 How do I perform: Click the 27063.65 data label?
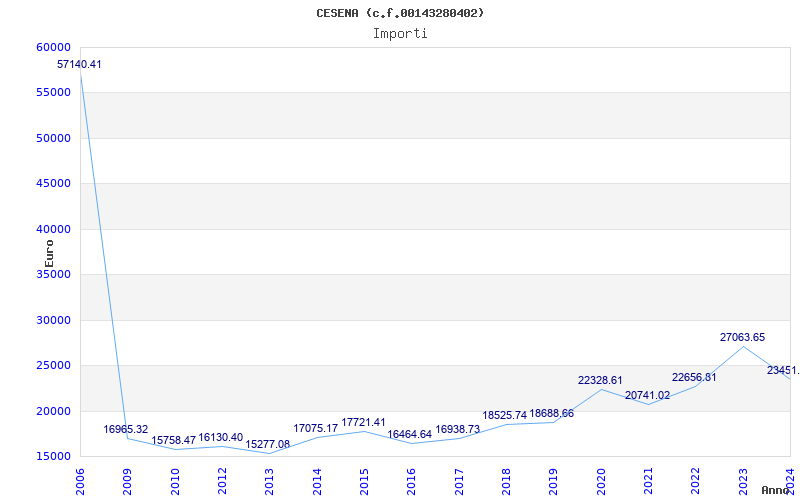point(742,337)
